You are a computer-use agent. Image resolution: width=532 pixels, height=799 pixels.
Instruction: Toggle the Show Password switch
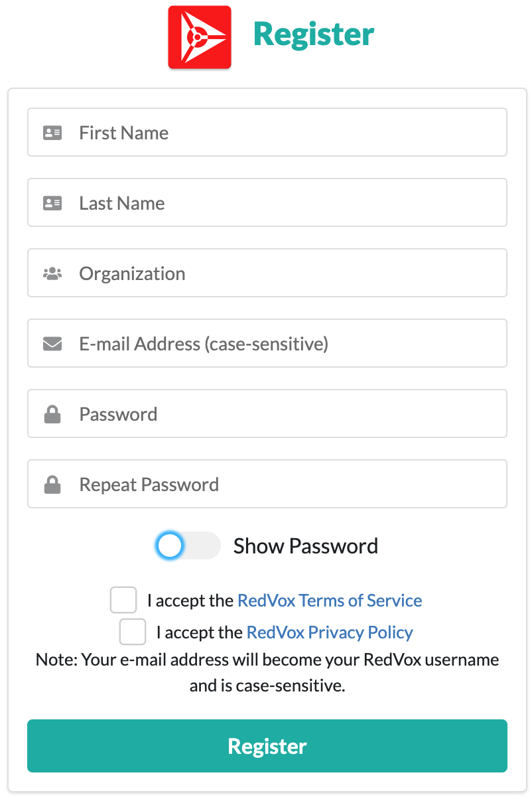click(188, 546)
